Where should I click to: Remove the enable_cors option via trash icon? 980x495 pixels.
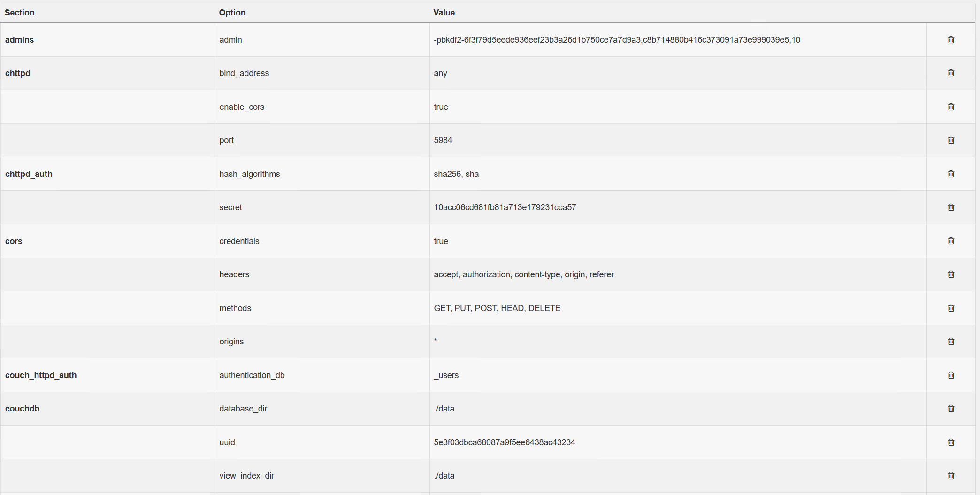click(x=951, y=107)
